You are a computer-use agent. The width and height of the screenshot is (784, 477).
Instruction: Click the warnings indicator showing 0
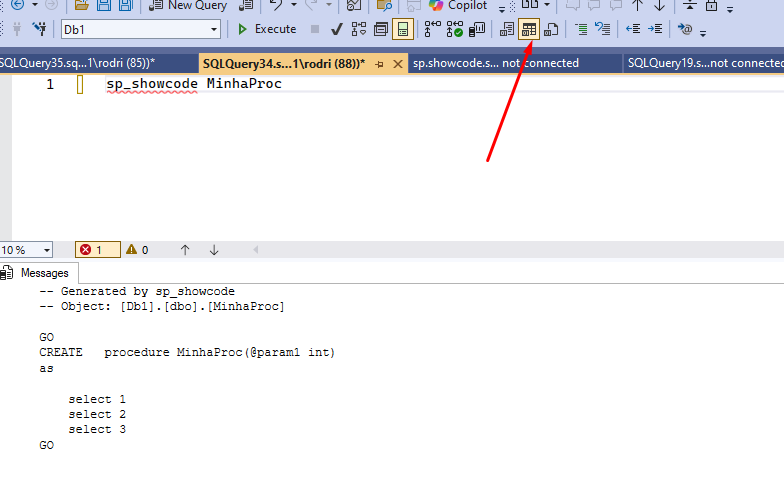(138, 250)
